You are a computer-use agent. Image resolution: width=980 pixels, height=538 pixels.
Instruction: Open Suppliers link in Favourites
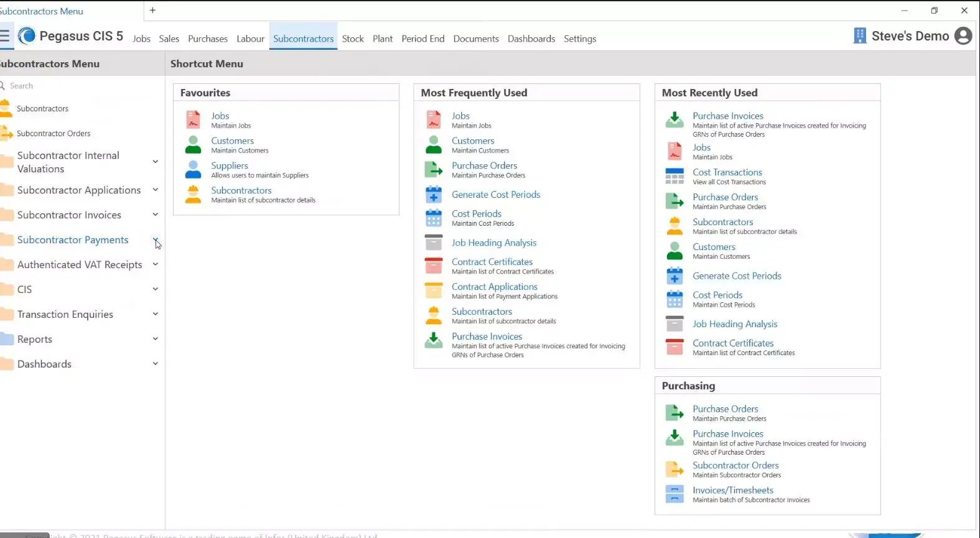tap(230, 165)
